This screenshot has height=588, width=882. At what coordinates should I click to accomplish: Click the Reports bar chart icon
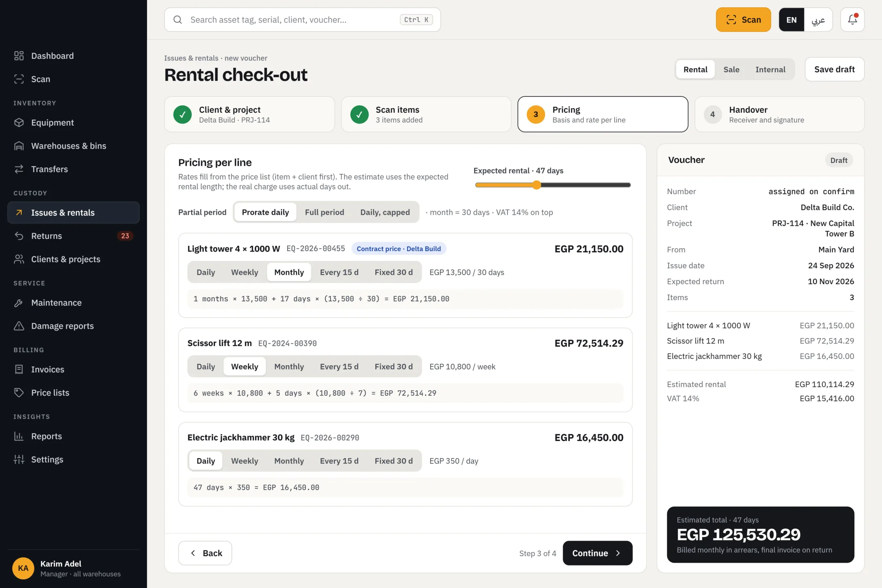click(x=19, y=436)
